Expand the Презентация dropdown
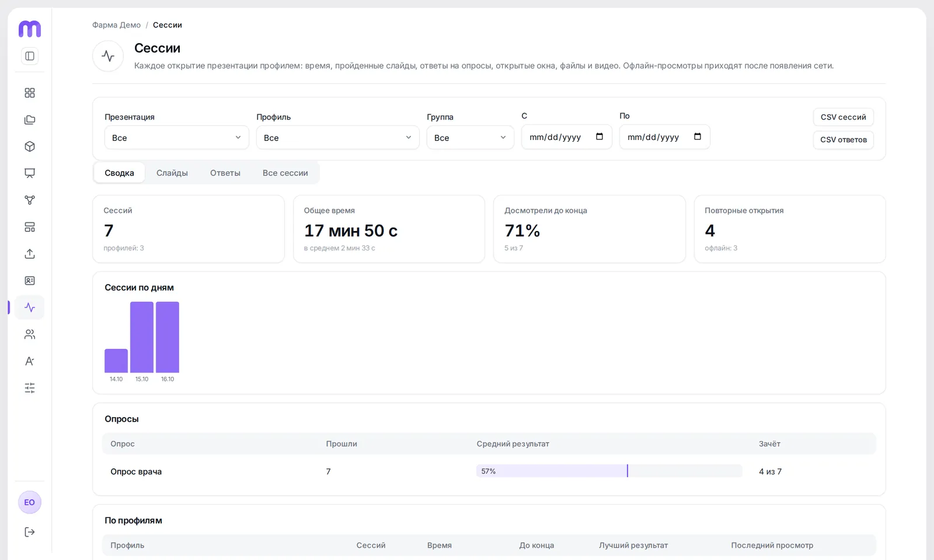Image resolution: width=934 pixels, height=560 pixels. point(177,138)
